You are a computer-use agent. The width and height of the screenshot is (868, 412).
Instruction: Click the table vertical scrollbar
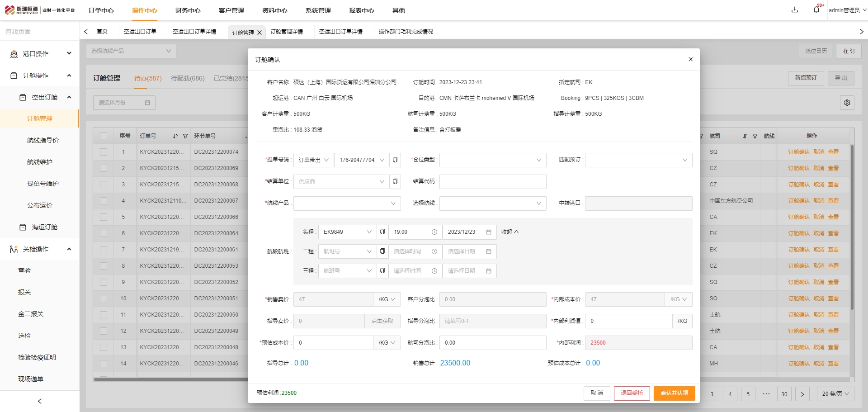point(852,227)
